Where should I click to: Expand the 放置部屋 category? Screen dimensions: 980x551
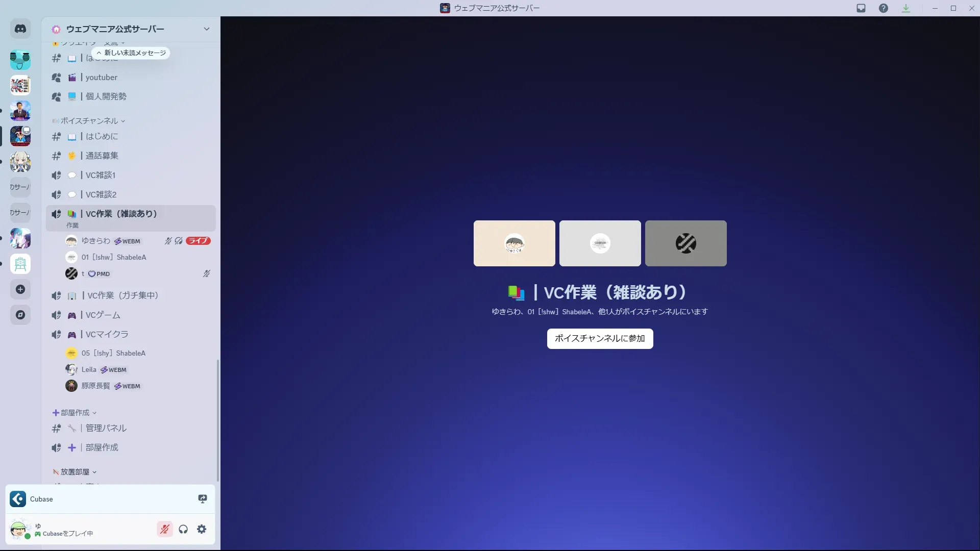(x=75, y=472)
